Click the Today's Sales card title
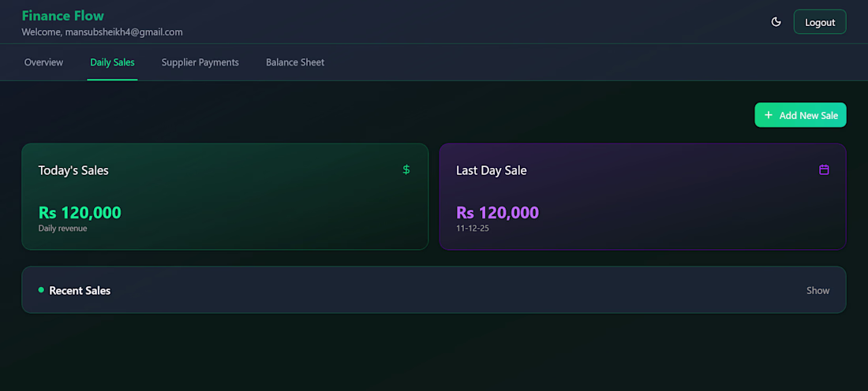 tap(73, 170)
